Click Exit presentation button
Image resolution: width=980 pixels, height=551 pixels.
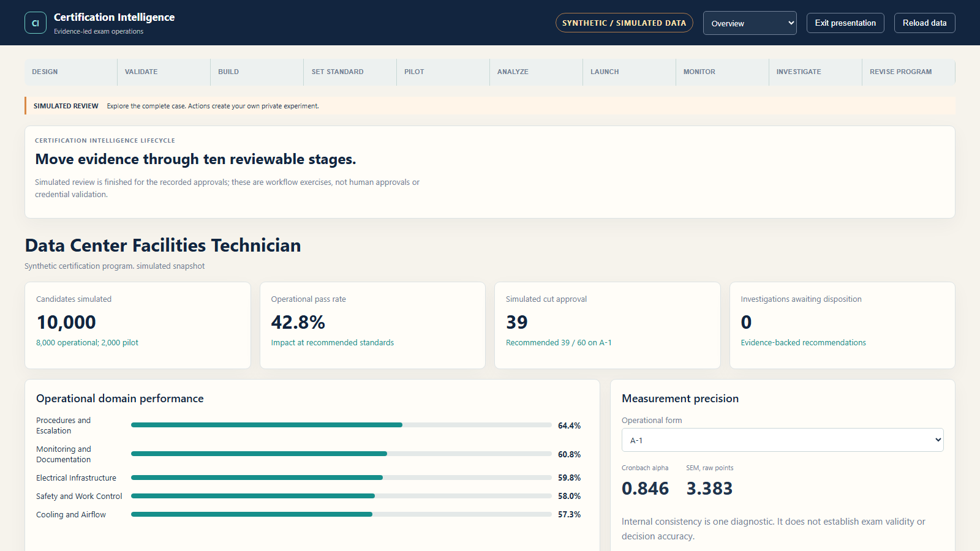coord(845,23)
